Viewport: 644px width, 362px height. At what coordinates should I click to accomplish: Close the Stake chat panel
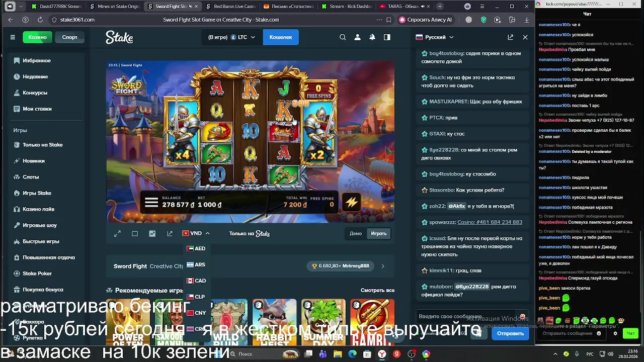(x=525, y=37)
